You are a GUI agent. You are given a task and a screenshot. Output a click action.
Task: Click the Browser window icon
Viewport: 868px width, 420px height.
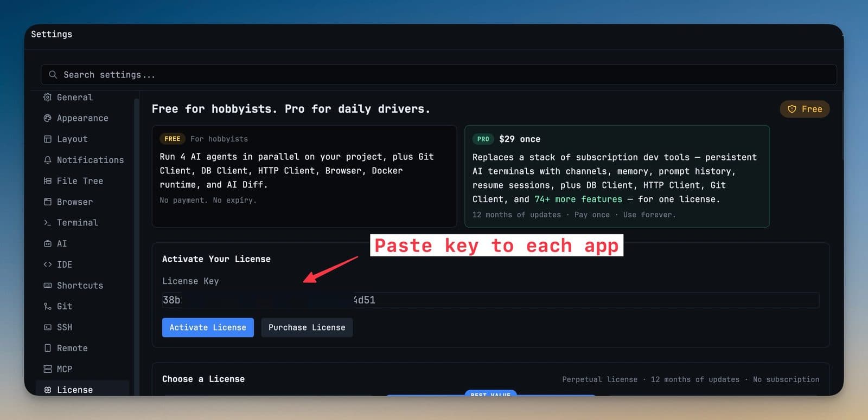coord(48,202)
